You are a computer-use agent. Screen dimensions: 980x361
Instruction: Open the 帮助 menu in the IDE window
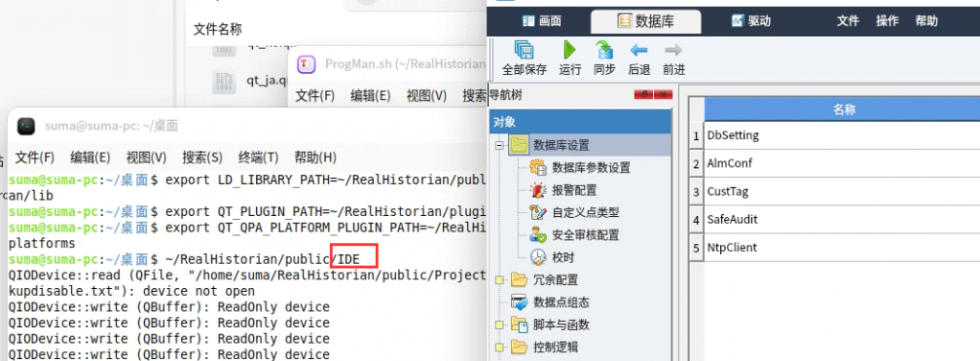click(926, 21)
